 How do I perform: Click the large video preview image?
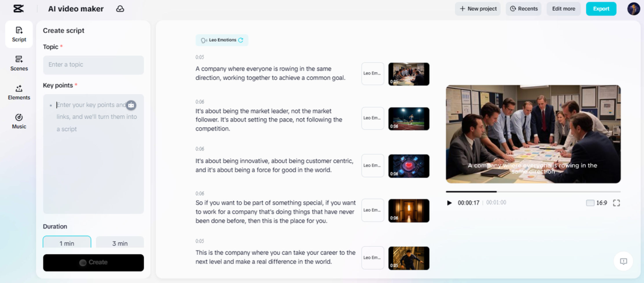[533, 134]
